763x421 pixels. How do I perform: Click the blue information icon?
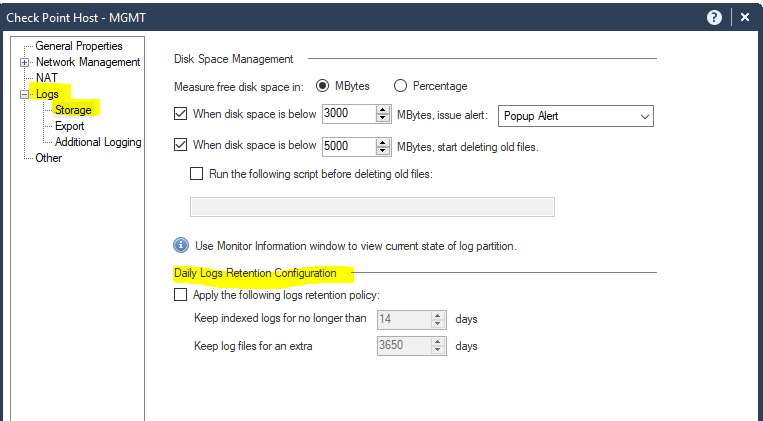(x=181, y=245)
